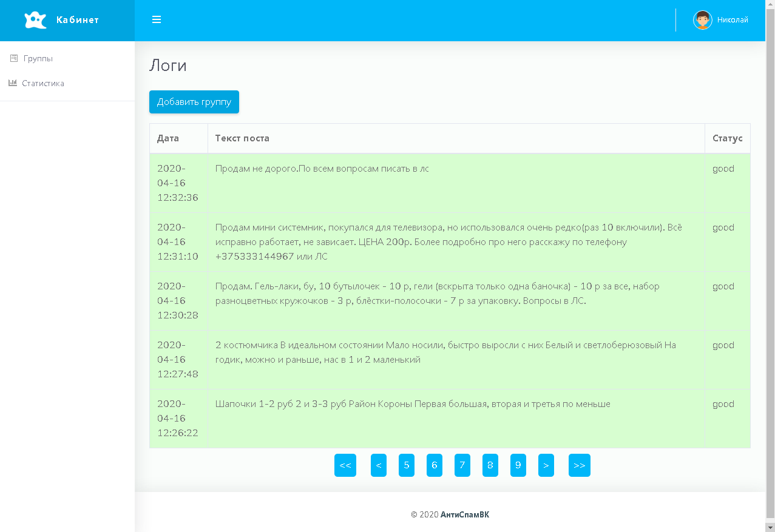Screen dimensions: 775x532
Task: Click Николай's user avatar
Action: (702, 20)
